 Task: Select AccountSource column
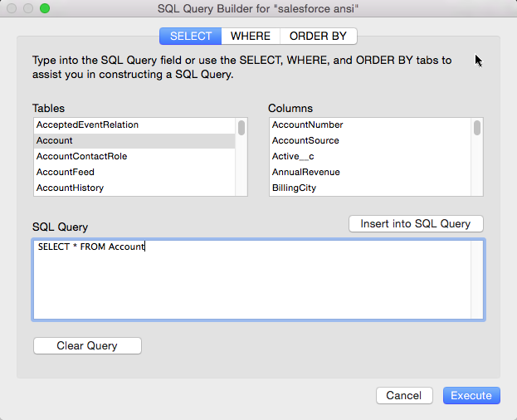coord(370,141)
